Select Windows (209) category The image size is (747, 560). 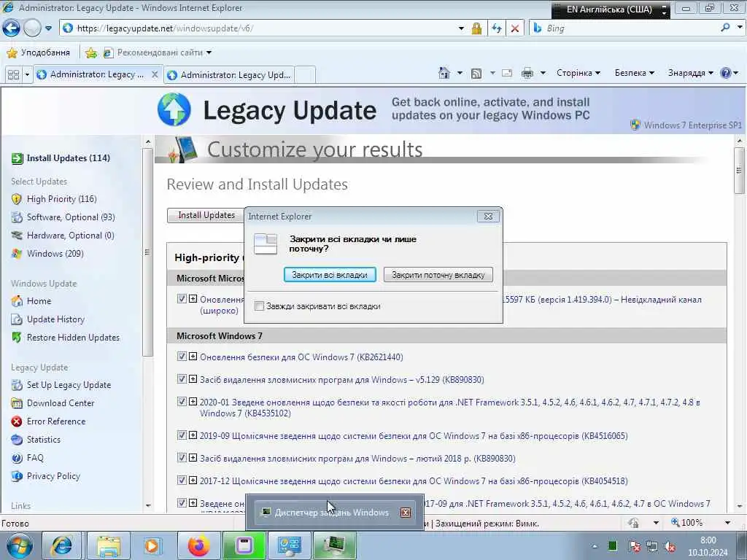55,253
